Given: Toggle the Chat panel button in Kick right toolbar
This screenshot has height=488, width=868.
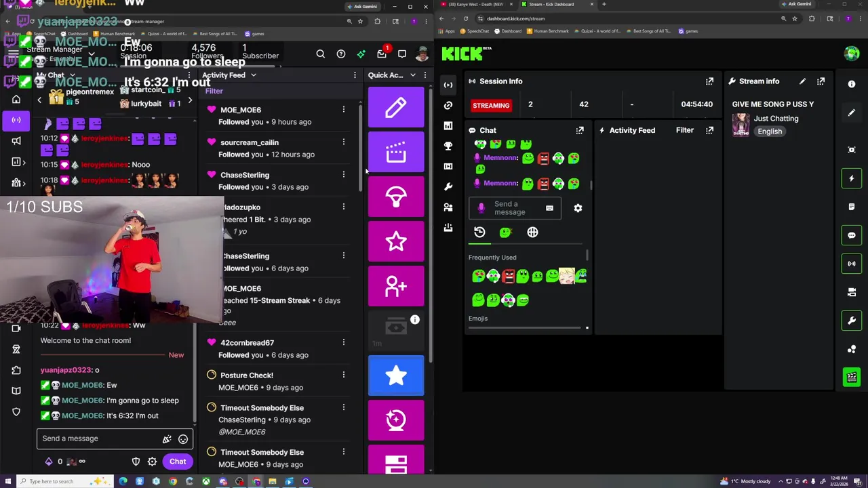Looking at the screenshot, I should click(852, 235).
